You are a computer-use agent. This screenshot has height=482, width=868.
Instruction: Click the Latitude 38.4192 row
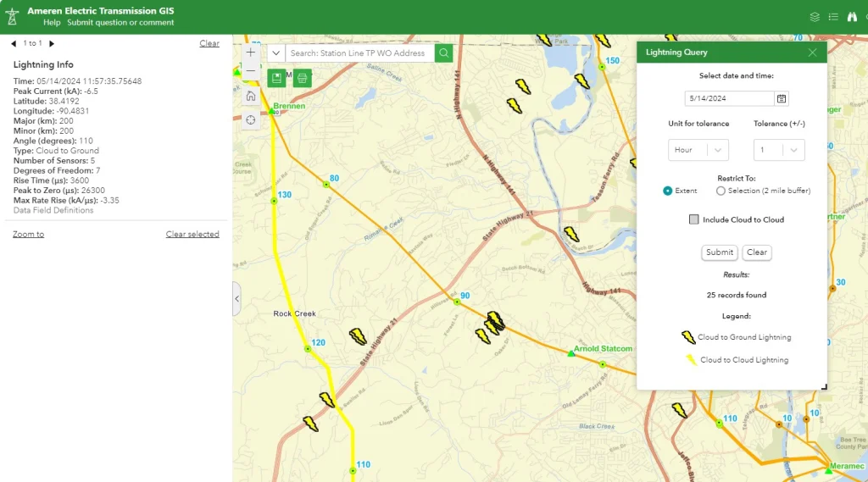(x=46, y=102)
